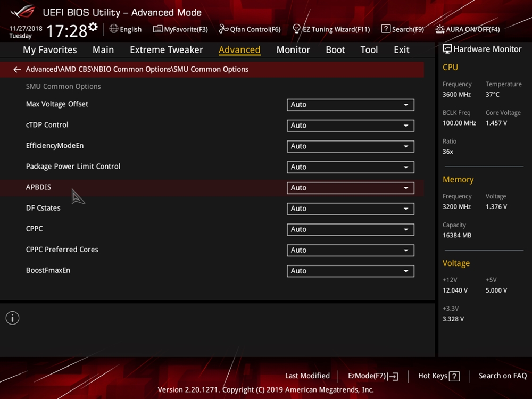This screenshot has width=532, height=399.
Task: Expand the EfficiencyModeEn dropdown
Action: pyautogui.click(x=351, y=146)
